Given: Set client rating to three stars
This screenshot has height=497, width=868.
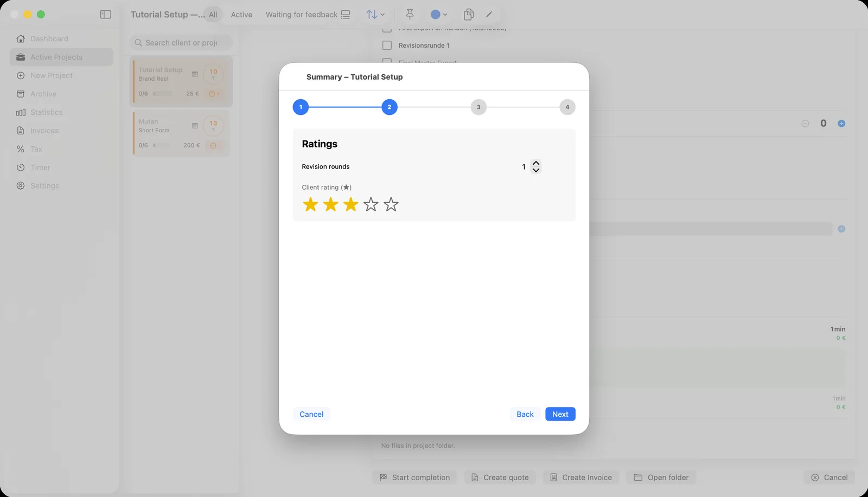Looking at the screenshot, I should [x=351, y=204].
